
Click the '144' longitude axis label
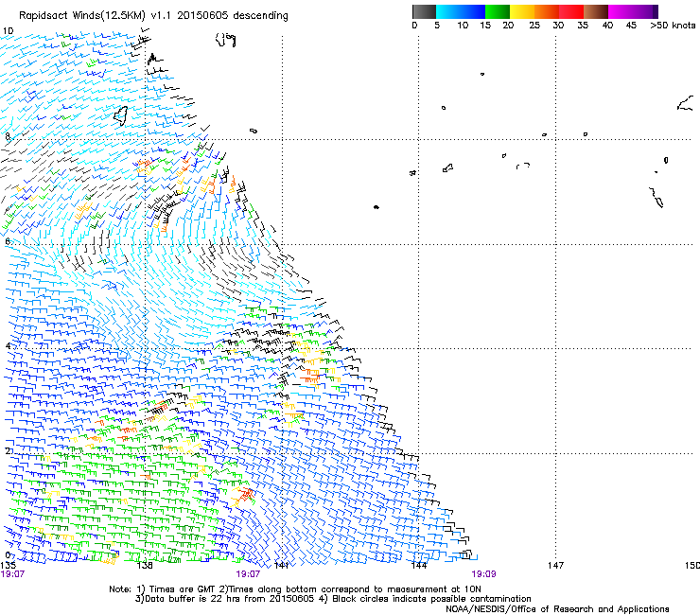(419, 565)
